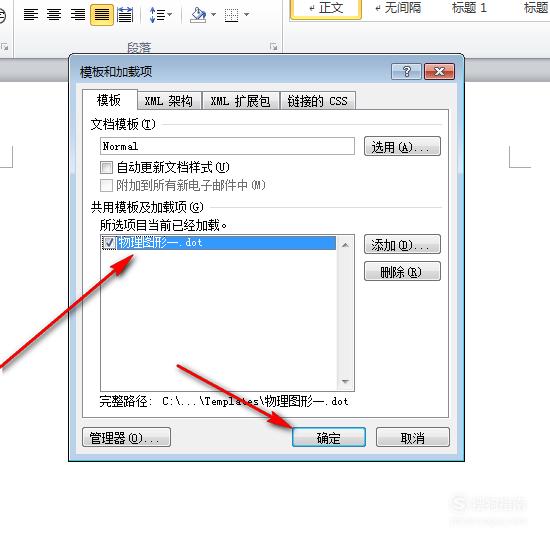Open line spacing options
Screen dimensions: 550x550
click(x=156, y=15)
